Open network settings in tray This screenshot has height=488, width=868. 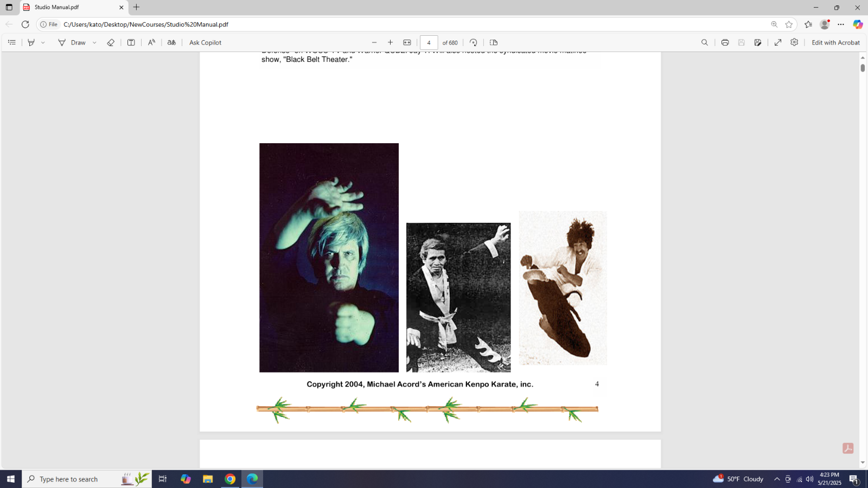pyautogui.click(x=799, y=479)
